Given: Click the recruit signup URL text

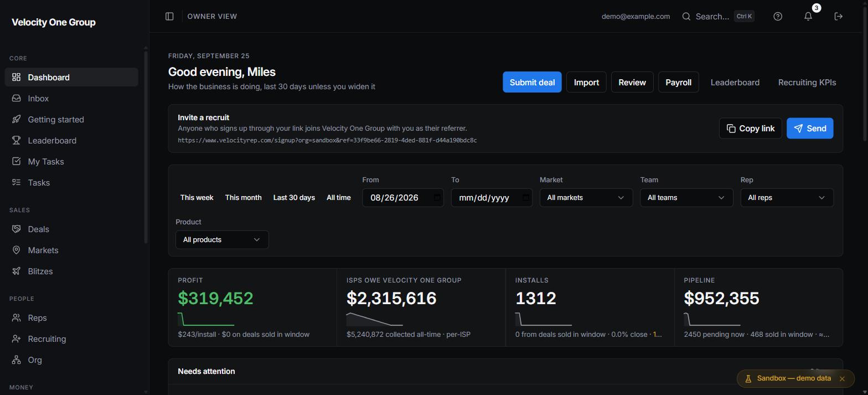Looking at the screenshot, I should click(x=327, y=140).
